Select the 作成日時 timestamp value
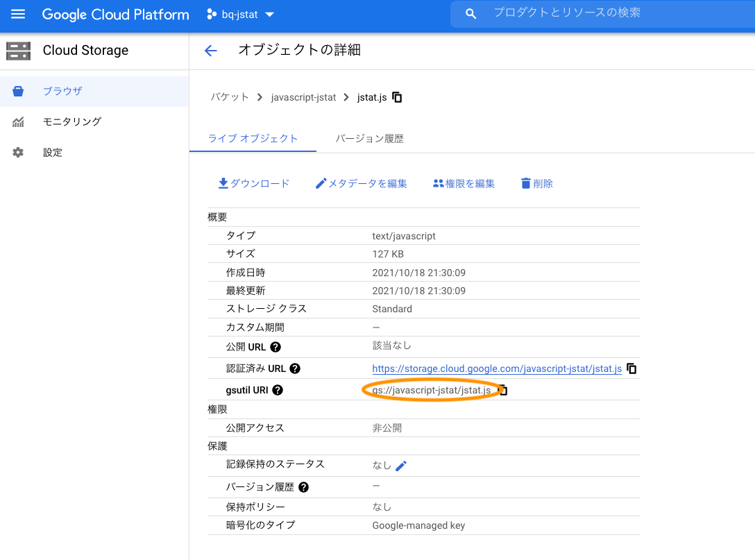The image size is (755, 560). point(419,273)
